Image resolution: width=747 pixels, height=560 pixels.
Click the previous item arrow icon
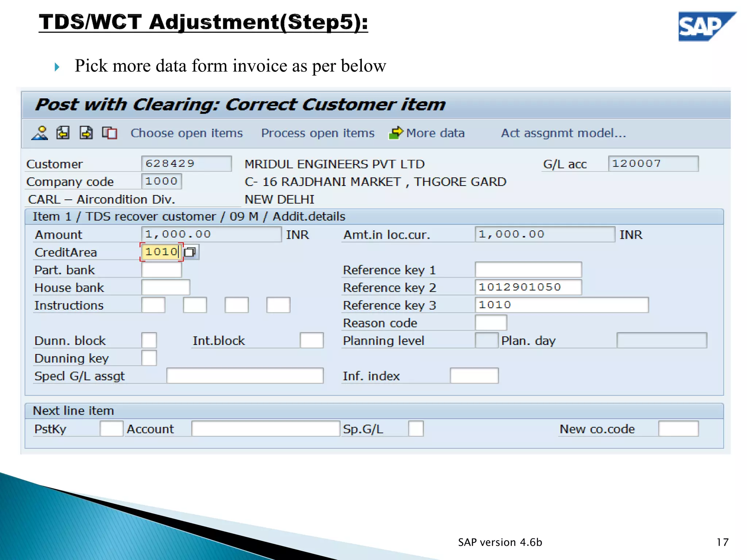pos(63,133)
